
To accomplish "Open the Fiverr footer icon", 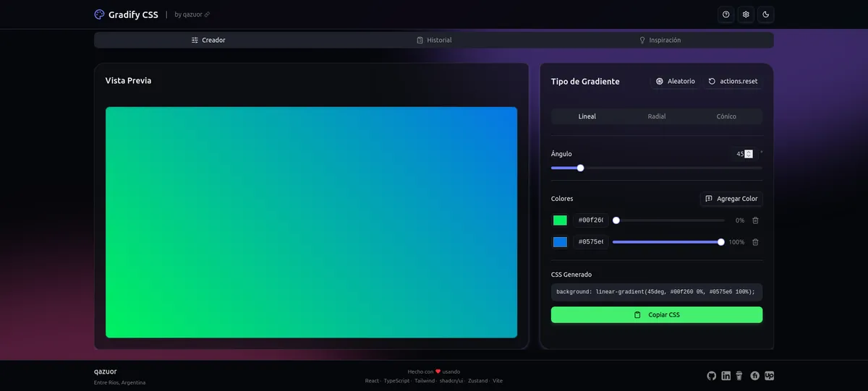I will pyautogui.click(x=754, y=376).
